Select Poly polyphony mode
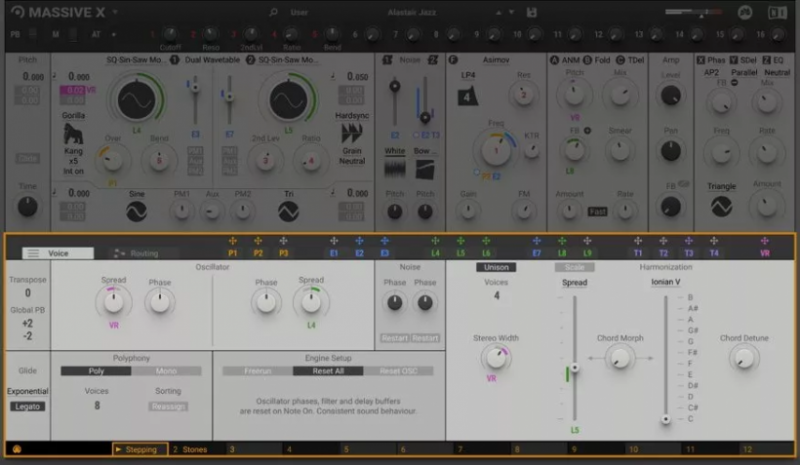Image resolution: width=800 pixels, height=465 pixels. 96,371
